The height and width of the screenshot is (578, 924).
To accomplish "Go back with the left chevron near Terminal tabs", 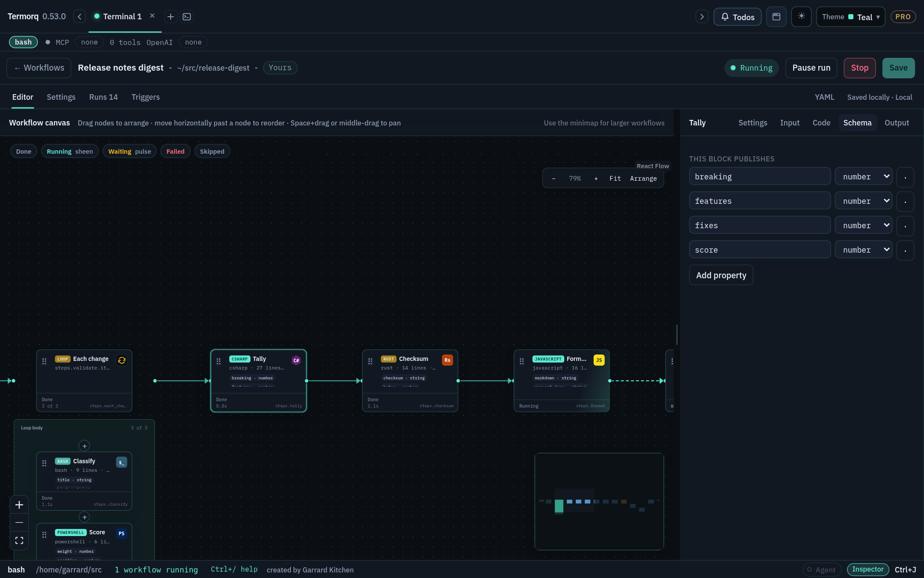I will 80,17.
